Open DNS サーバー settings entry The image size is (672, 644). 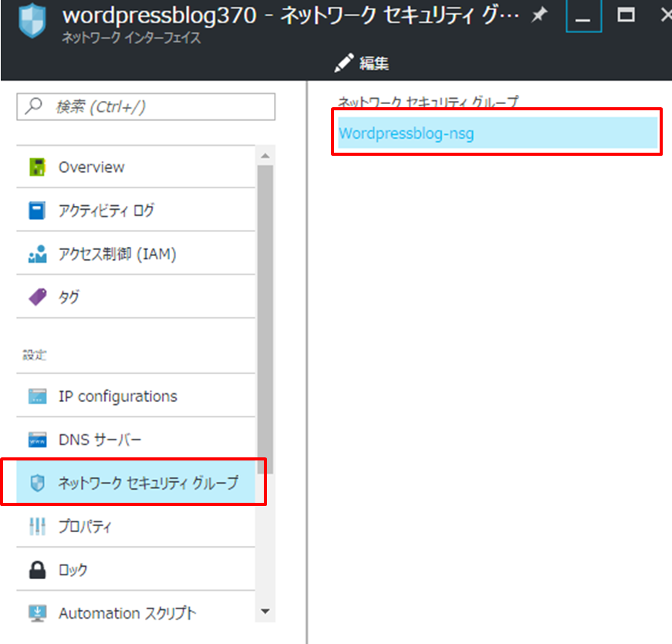(x=136, y=440)
